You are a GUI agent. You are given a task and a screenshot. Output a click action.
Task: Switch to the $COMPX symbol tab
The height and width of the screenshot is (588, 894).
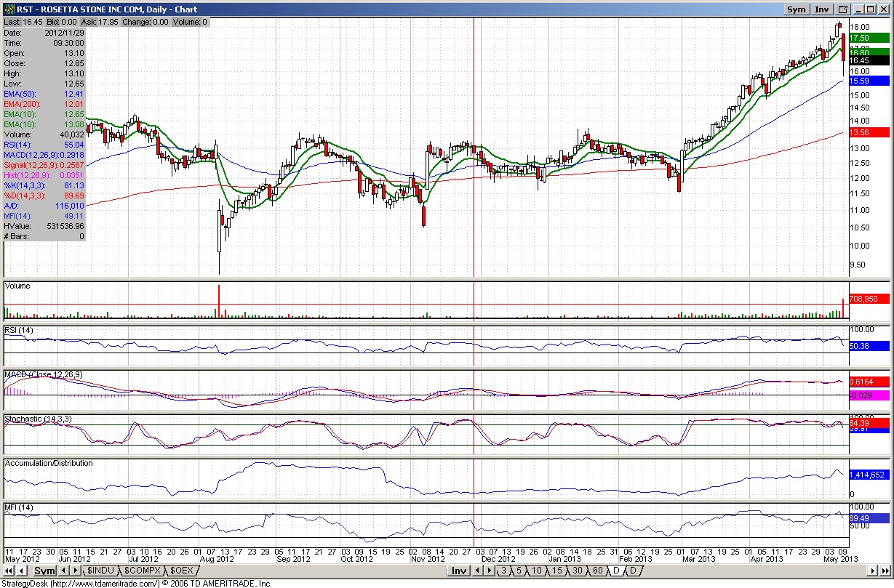pyautogui.click(x=143, y=571)
